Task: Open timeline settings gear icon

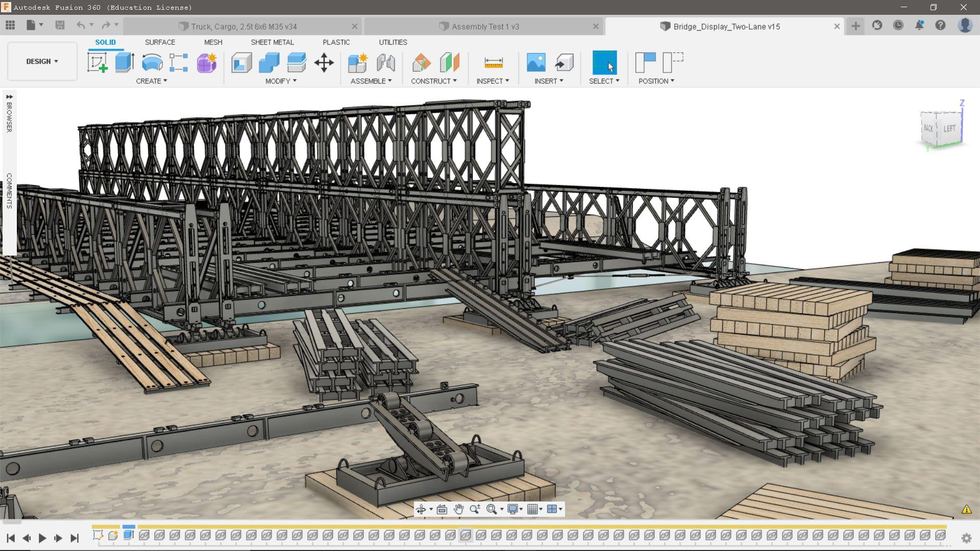Action: (x=966, y=538)
